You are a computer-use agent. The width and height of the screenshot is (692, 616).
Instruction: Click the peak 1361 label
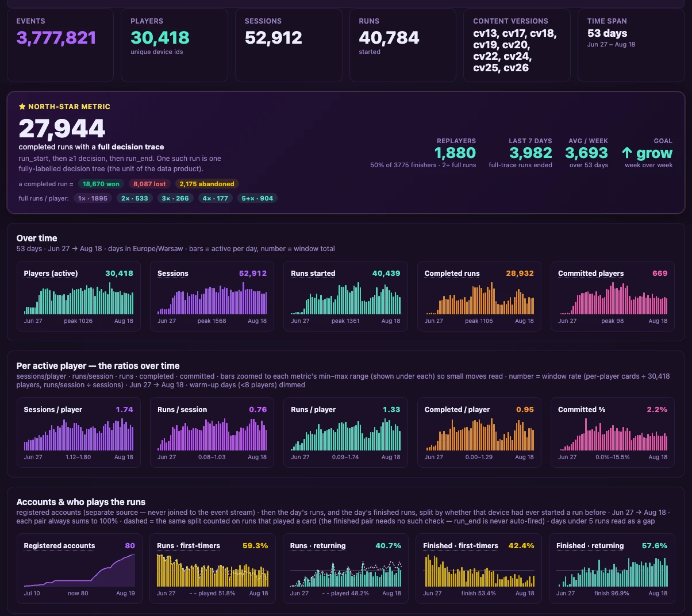click(345, 321)
